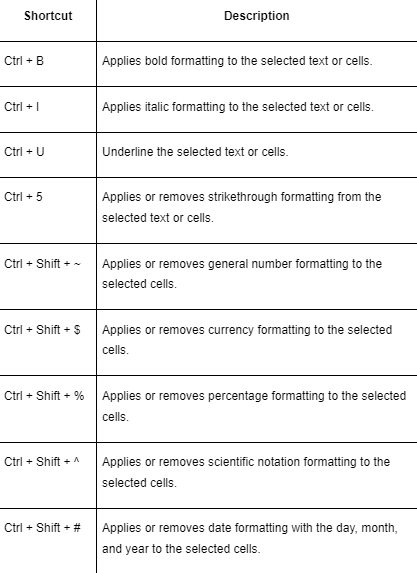Click the scientific notation formatting description

[x=246, y=472]
